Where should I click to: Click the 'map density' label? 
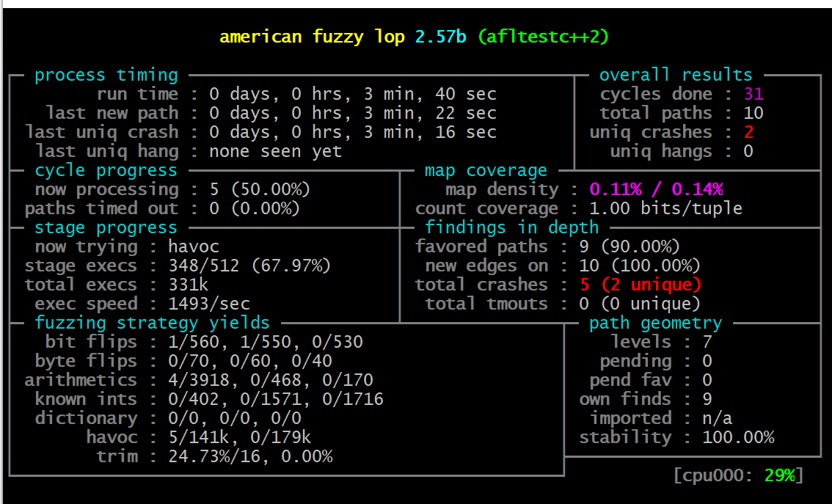pyautogui.click(x=502, y=190)
